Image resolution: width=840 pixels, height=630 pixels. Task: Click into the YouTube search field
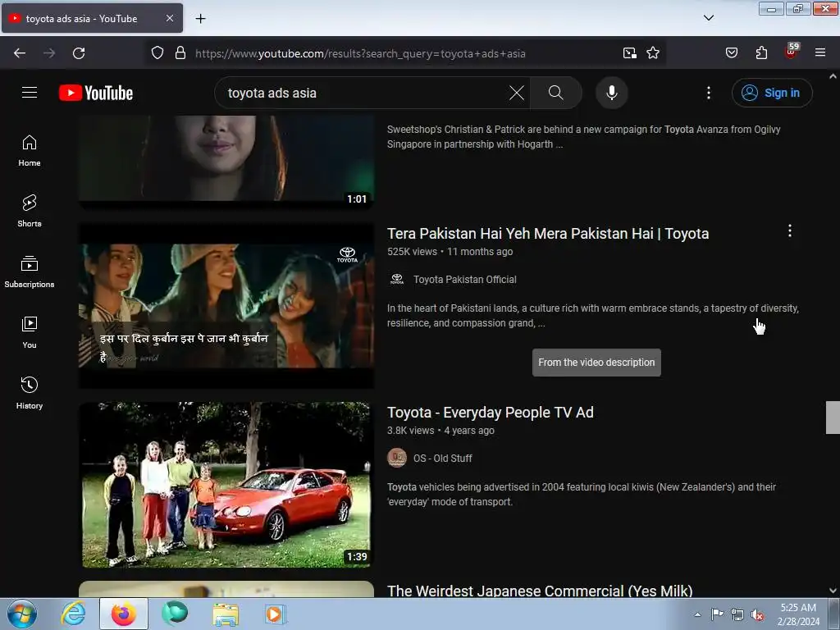point(364,93)
